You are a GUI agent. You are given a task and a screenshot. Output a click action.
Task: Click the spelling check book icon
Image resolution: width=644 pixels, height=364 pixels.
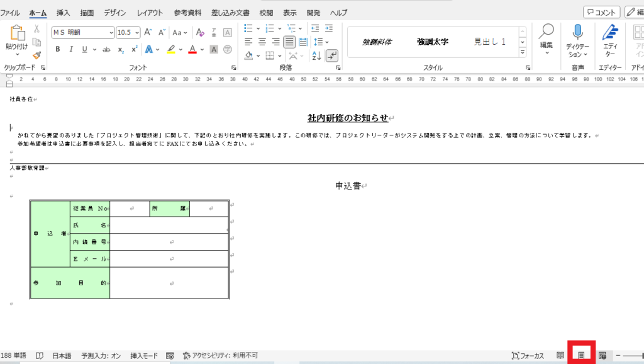pos(40,355)
